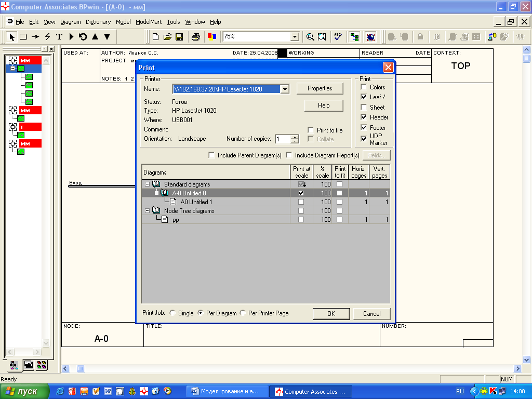
Task: Open the ModelMart menu
Action: point(149,22)
